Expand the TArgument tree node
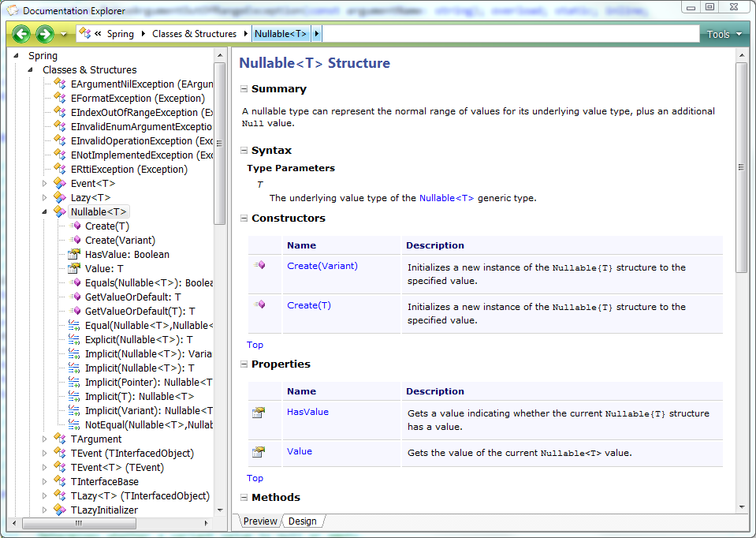Image resolution: width=756 pixels, height=538 pixels. tap(44, 439)
